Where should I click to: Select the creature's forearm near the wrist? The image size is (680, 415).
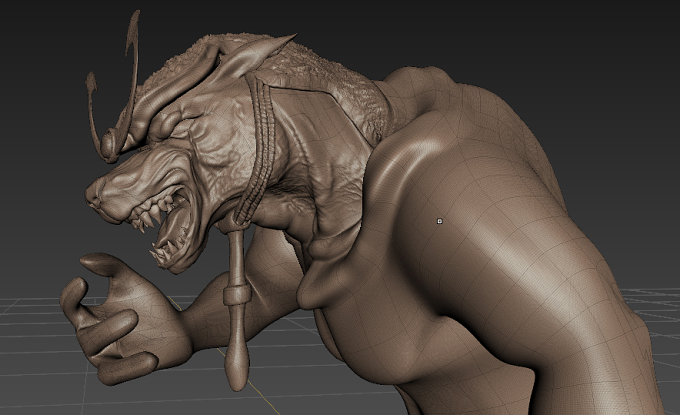(x=202, y=319)
